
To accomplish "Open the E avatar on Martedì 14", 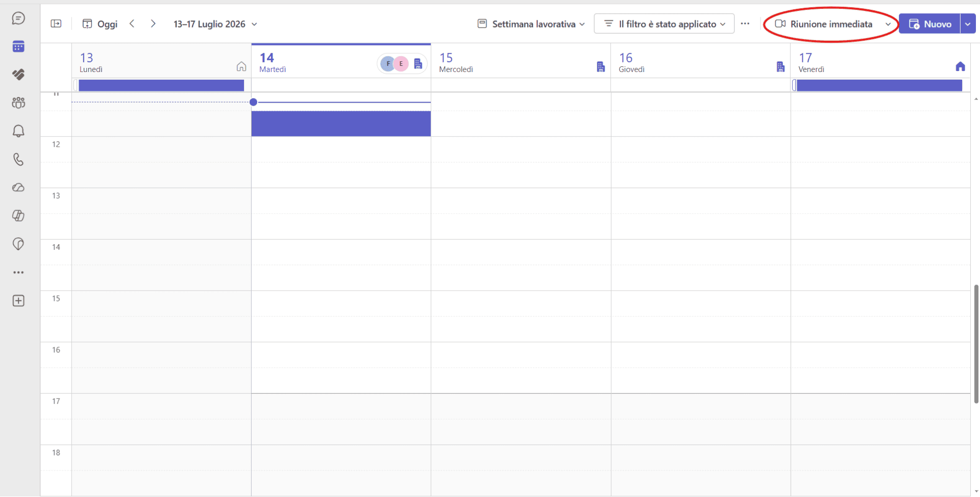I will (x=401, y=64).
